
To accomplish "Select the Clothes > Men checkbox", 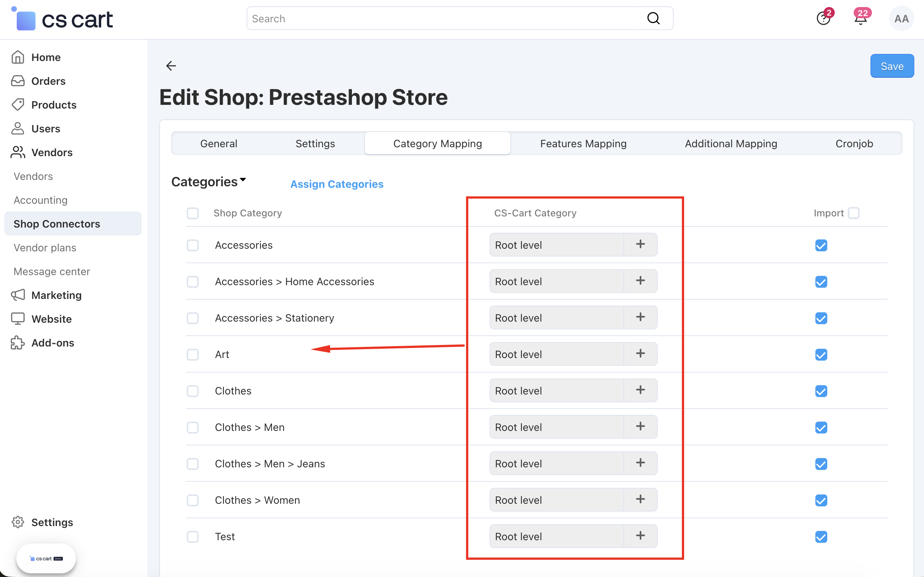I will 193,428.
